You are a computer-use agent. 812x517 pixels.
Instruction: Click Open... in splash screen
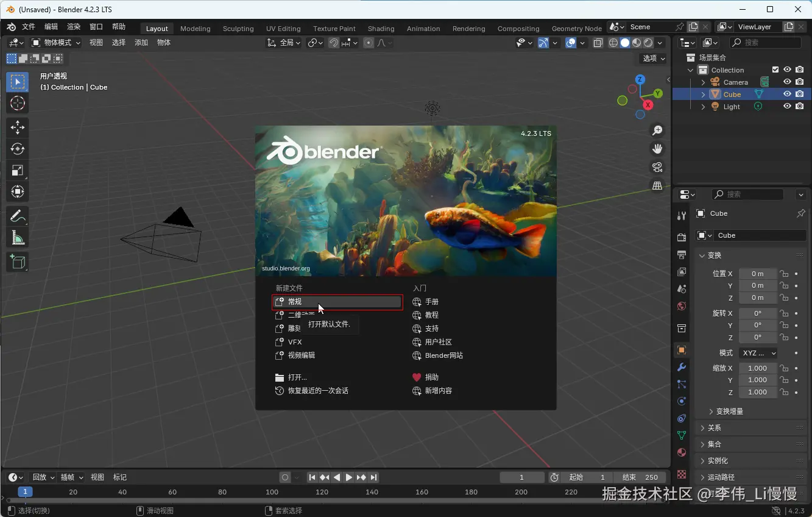coord(337,377)
